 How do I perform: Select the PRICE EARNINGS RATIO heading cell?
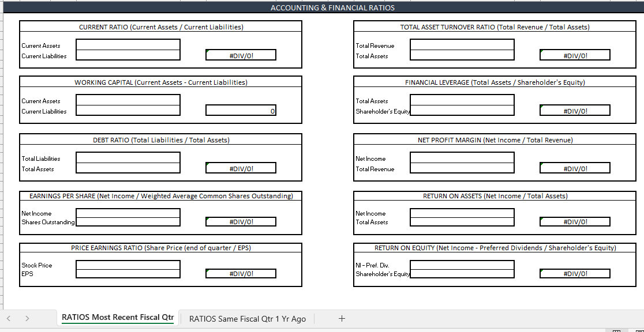coord(160,247)
